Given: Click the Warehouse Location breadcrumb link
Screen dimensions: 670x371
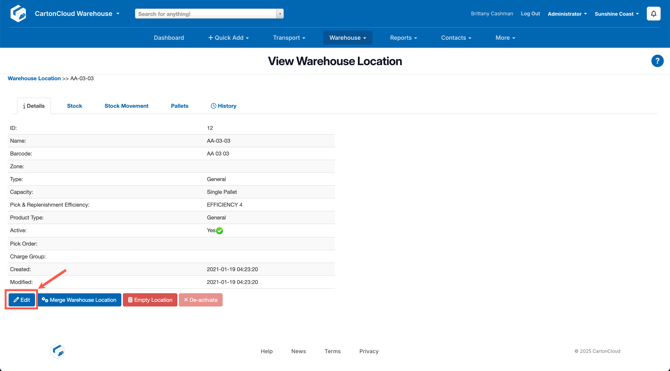Looking at the screenshot, I should 34,79.
